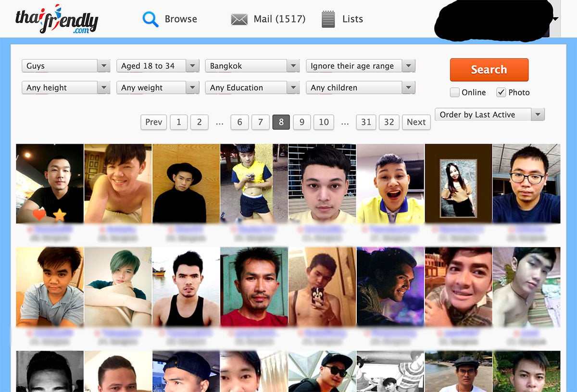Open Lists via the notepad icon
The height and width of the screenshot is (392, 577).
[x=328, y=19]
